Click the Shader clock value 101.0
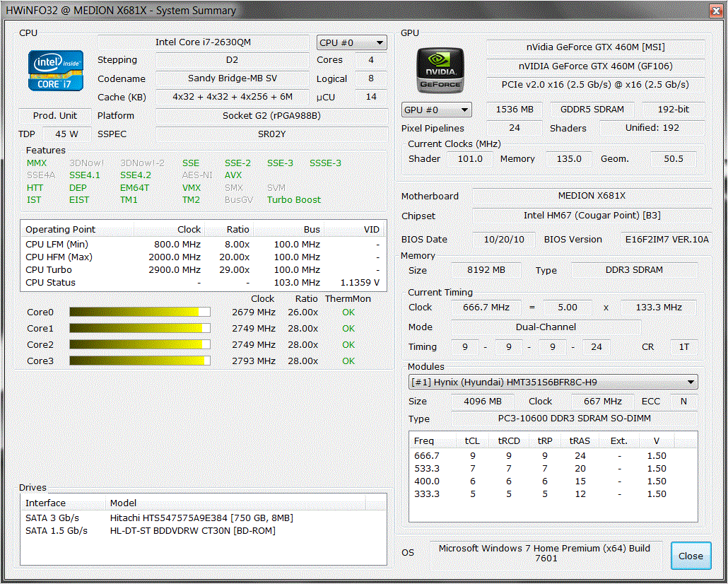The image size is (728, 584). 470,159
